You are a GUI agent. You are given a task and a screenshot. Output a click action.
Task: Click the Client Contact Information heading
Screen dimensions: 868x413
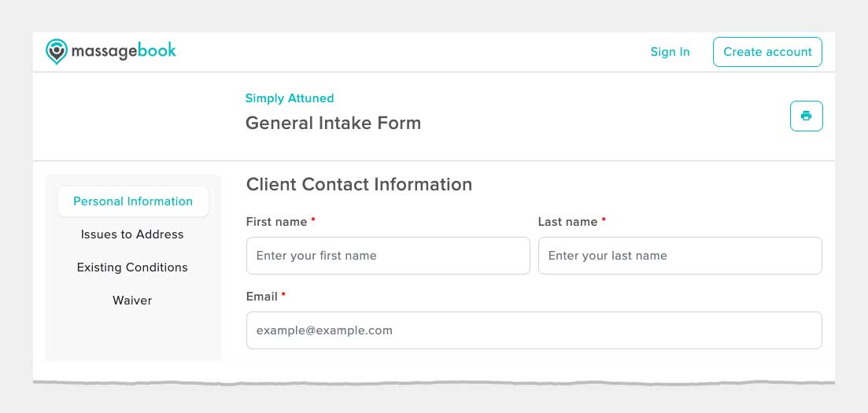[x=360, y=184]
